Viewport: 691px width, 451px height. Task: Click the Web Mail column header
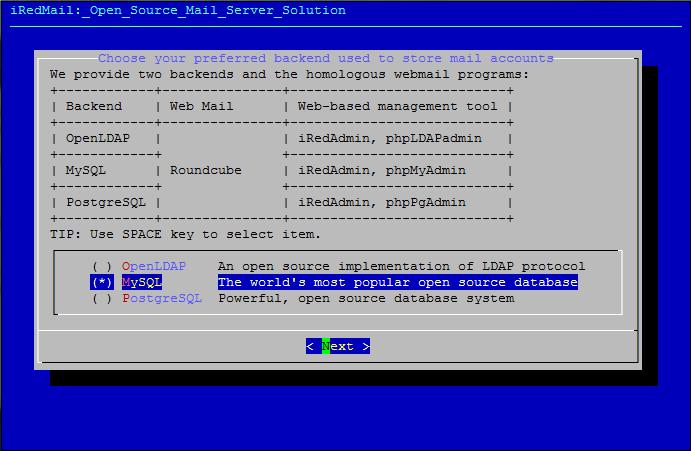tap(202, 106)
